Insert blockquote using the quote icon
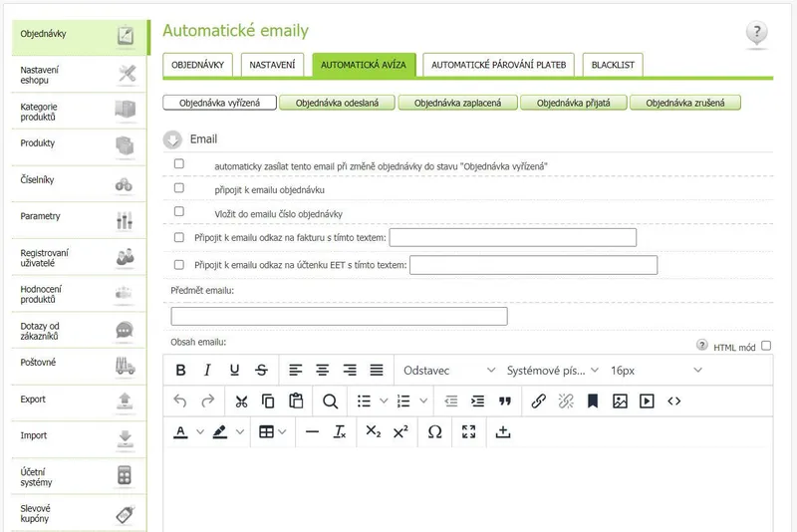 [x=505, y=401]
